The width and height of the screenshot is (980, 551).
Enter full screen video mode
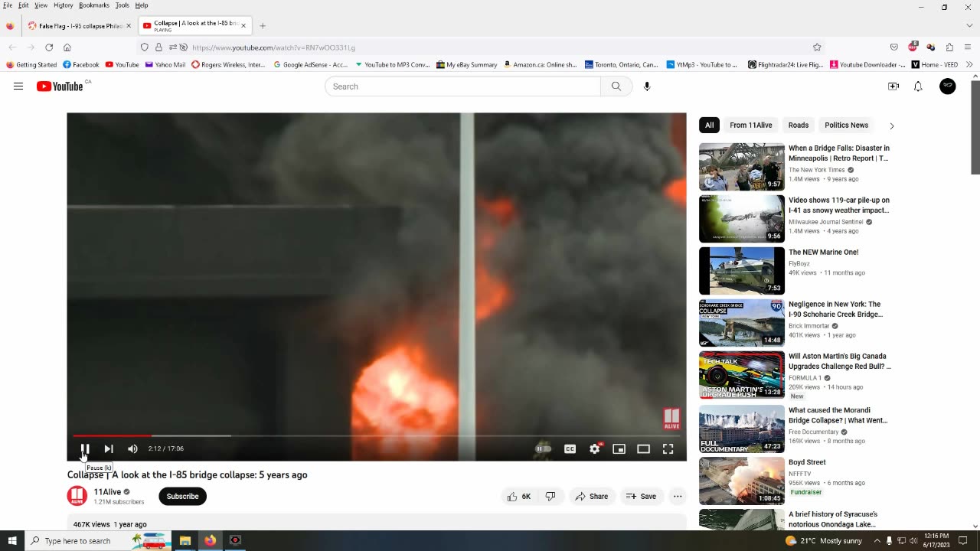click(x=668, y=449)
